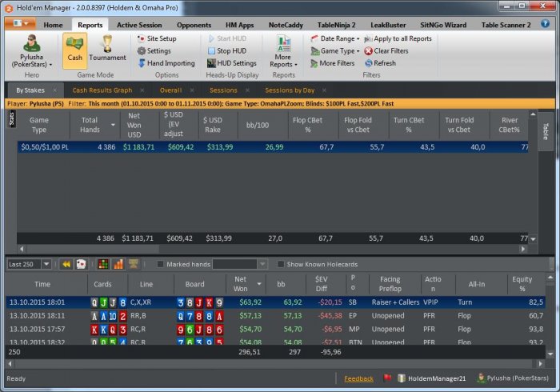Image resolution: width=560 pixels, height=392 pixels.
Task: Switch to Sessions by Day report tab
Action: 290,90
